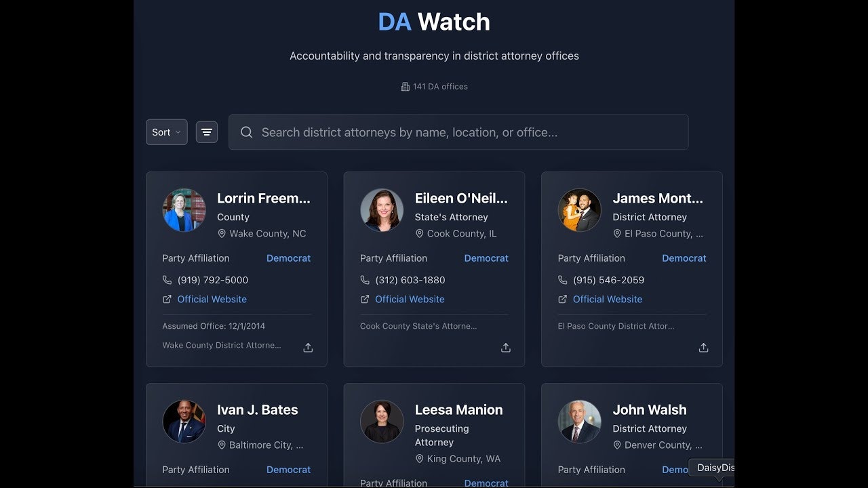This screenshot has width=868, height=488.
Task: Click Democrat on John Walsh's card
Action: click(677, 469)
